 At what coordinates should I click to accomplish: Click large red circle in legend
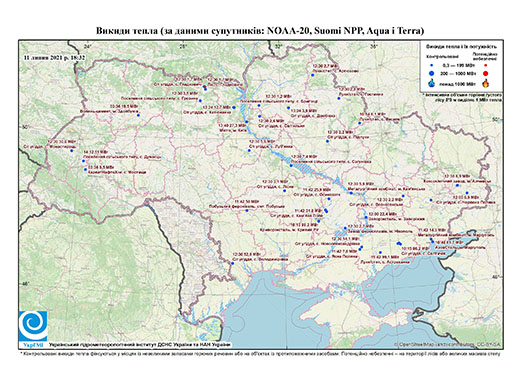pyautogui.click(x=485, y=73)
